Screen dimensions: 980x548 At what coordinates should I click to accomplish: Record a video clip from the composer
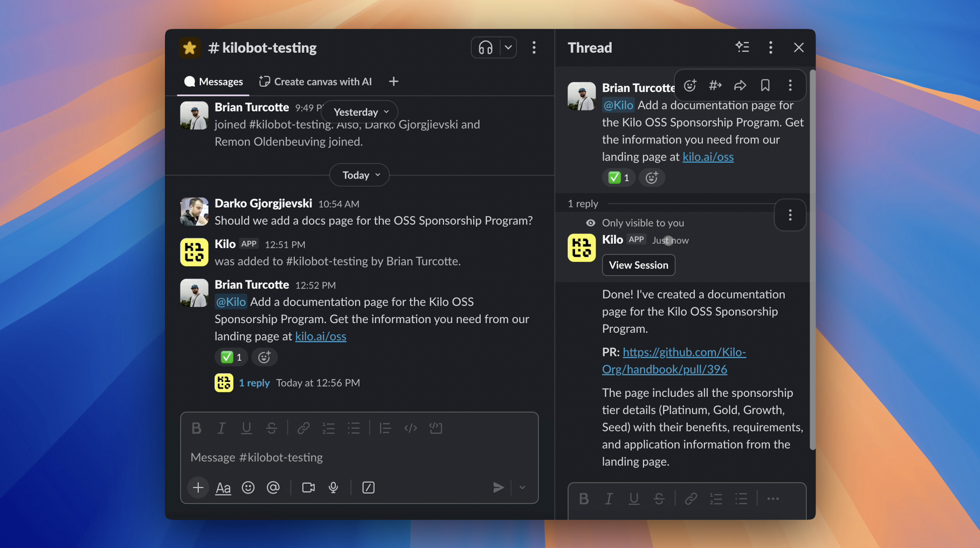tap(308, 487)
